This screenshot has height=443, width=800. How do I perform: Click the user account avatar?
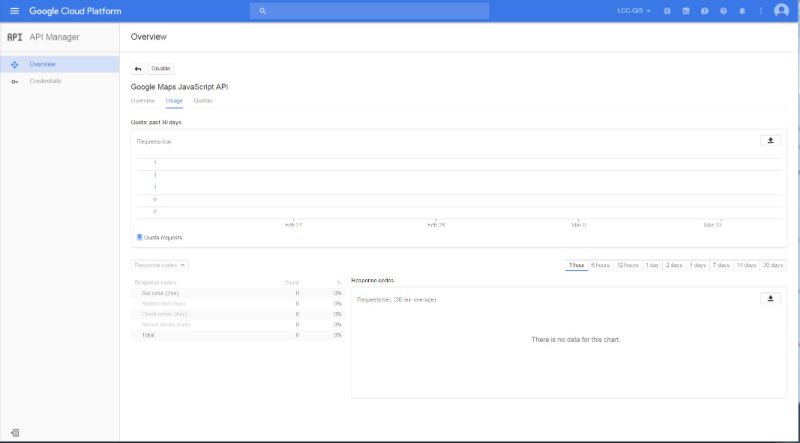(781, 10)
